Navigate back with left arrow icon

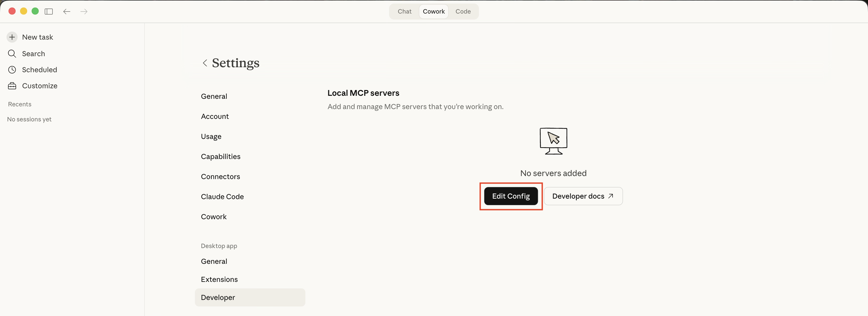pos(67,12)
